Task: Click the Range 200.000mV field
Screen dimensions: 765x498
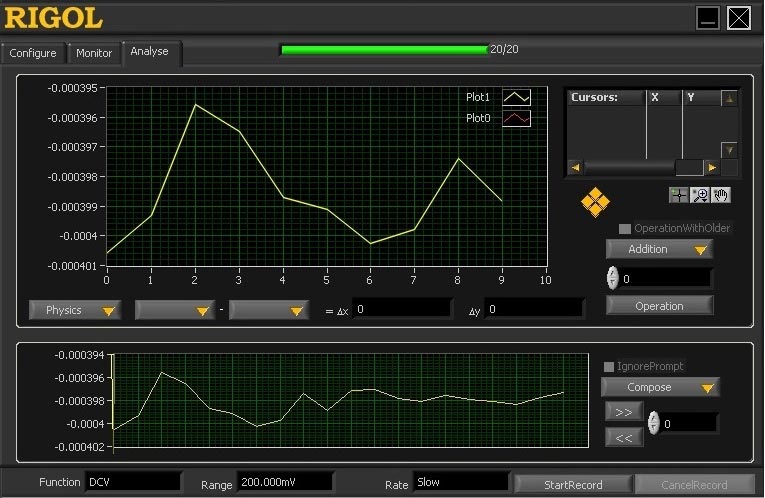Action: [x=284, y=483]
